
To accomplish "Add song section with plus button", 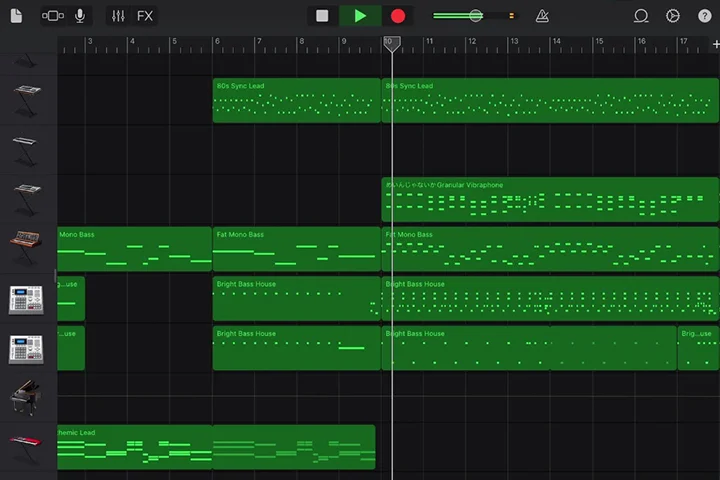I will click(x=715, y=44).
